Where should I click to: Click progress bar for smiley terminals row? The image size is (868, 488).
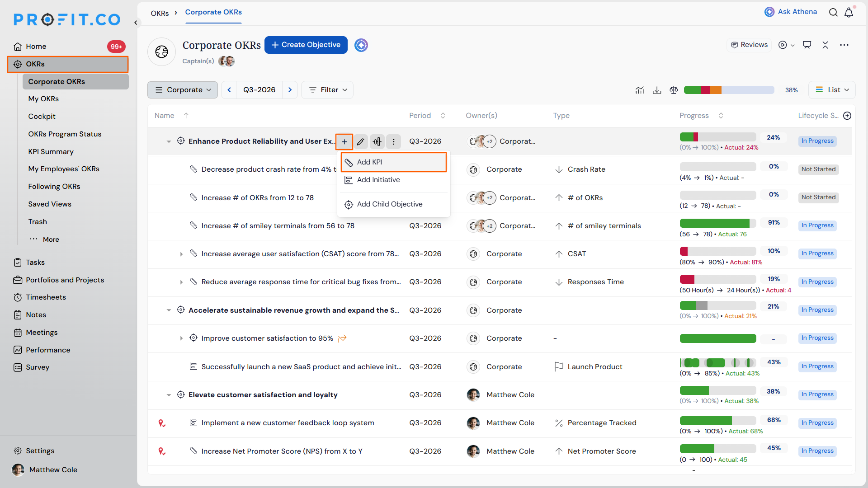(717, 223)
